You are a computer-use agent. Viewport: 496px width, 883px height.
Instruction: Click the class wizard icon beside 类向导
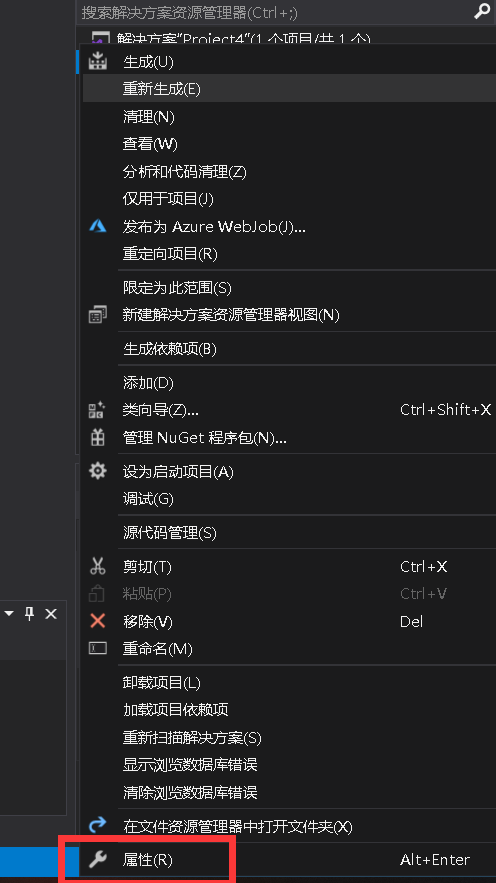97,410
